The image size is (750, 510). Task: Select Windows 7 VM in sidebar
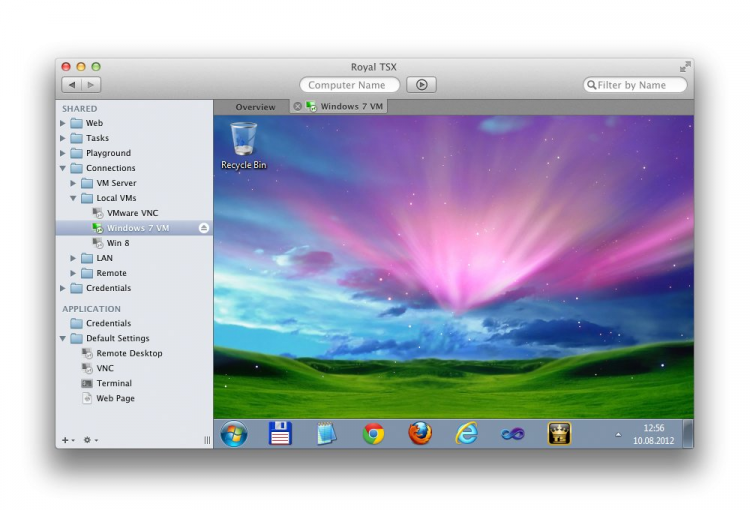pos(134,228)
